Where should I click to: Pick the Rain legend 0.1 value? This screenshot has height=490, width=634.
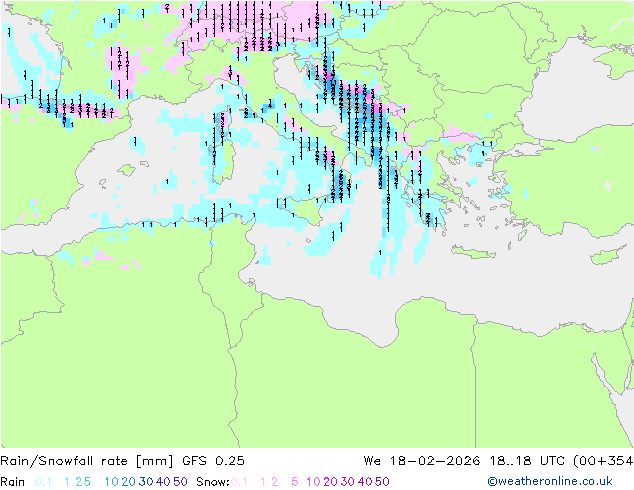43,482
